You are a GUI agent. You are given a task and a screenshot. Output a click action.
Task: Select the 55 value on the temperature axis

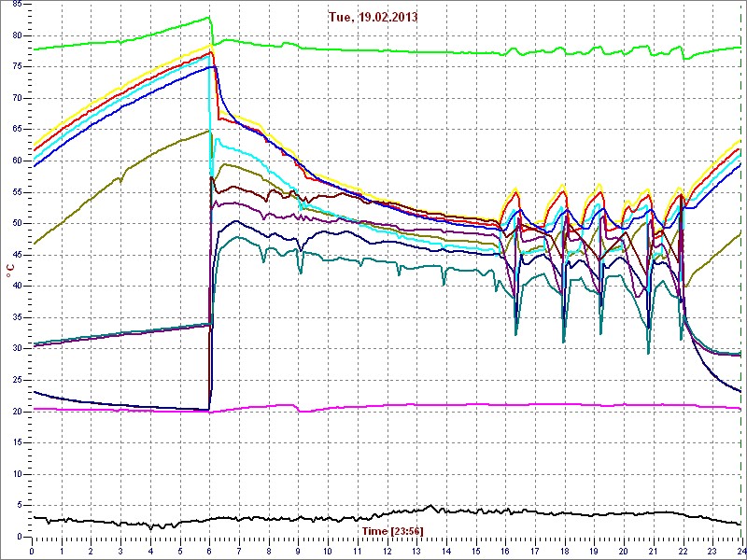tap(17, 192)
